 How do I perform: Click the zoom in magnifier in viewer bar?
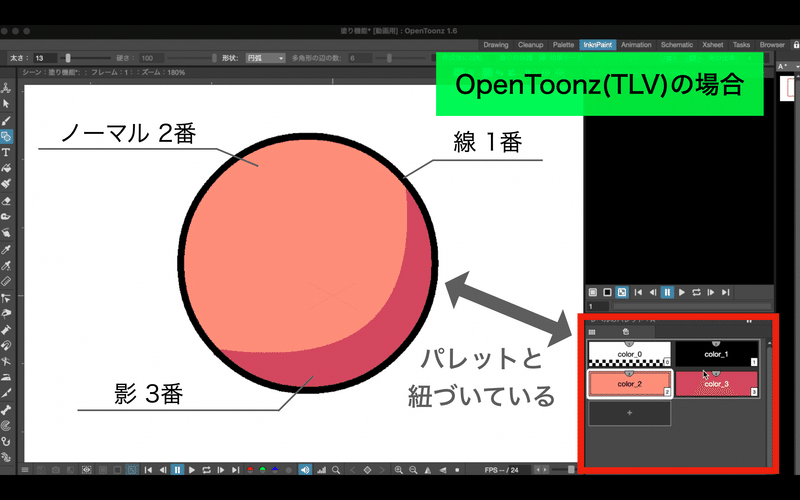398,470
